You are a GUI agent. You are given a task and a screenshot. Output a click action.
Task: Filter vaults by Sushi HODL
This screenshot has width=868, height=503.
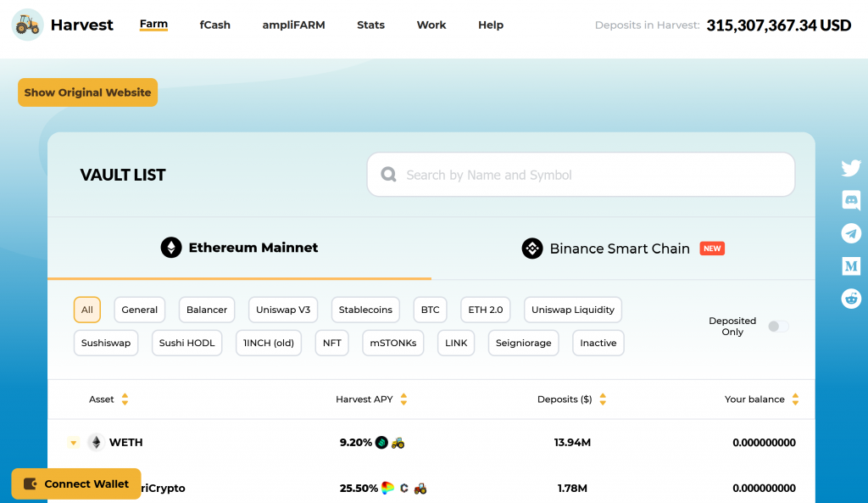tap(186, 343)
